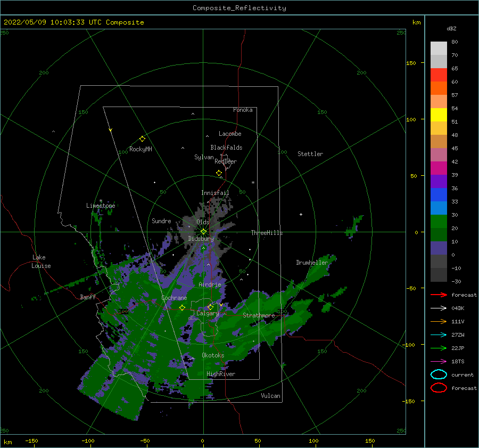Image resolution: width=479 pixels, height=448 pixels.
Task: Click the Sylvan label
Action: (204, 157)
